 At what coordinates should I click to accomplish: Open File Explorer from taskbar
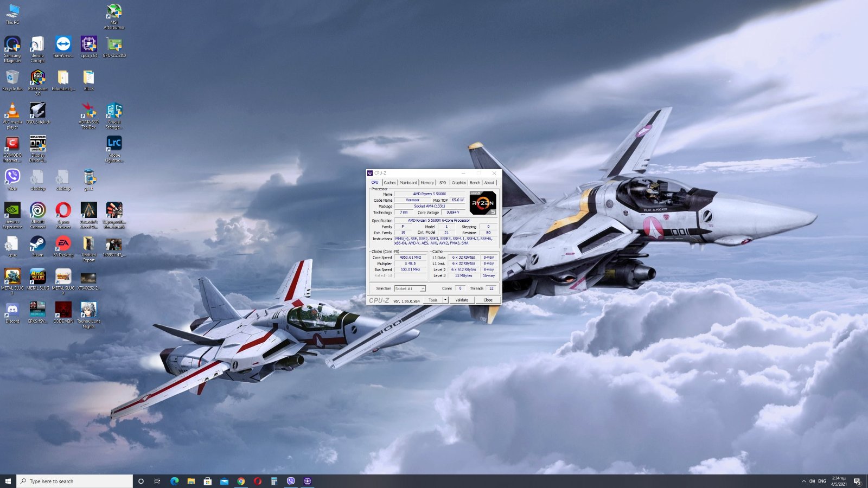(191, 481)
